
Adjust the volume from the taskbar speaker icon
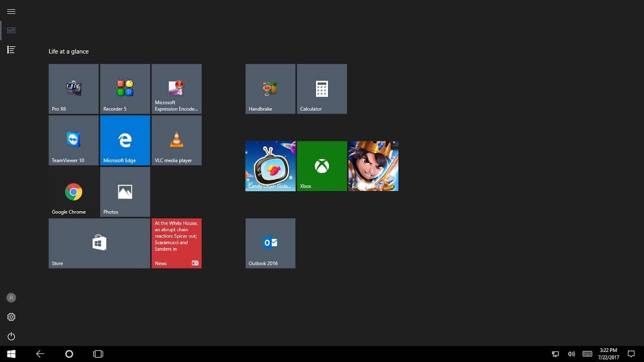point(571,354)
